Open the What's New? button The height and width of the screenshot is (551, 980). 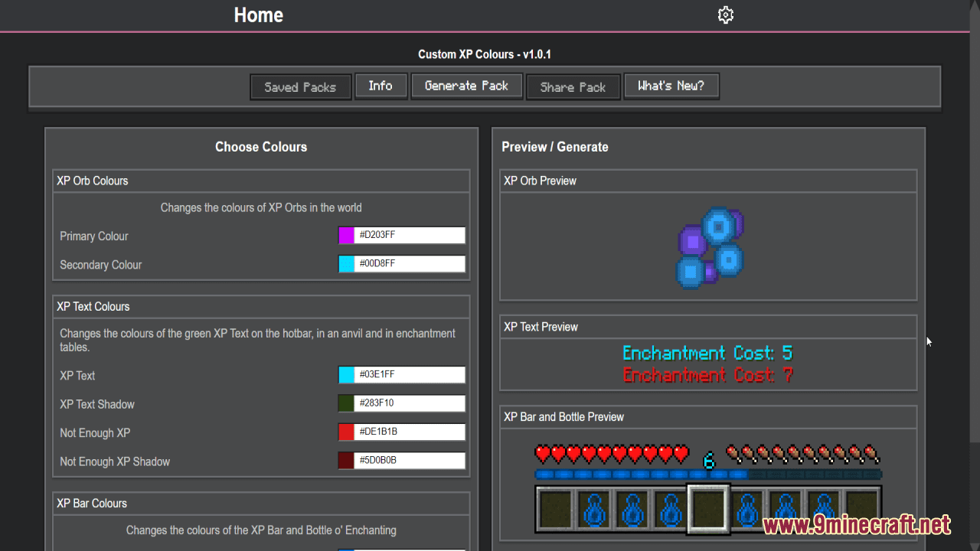coord(671,86)
